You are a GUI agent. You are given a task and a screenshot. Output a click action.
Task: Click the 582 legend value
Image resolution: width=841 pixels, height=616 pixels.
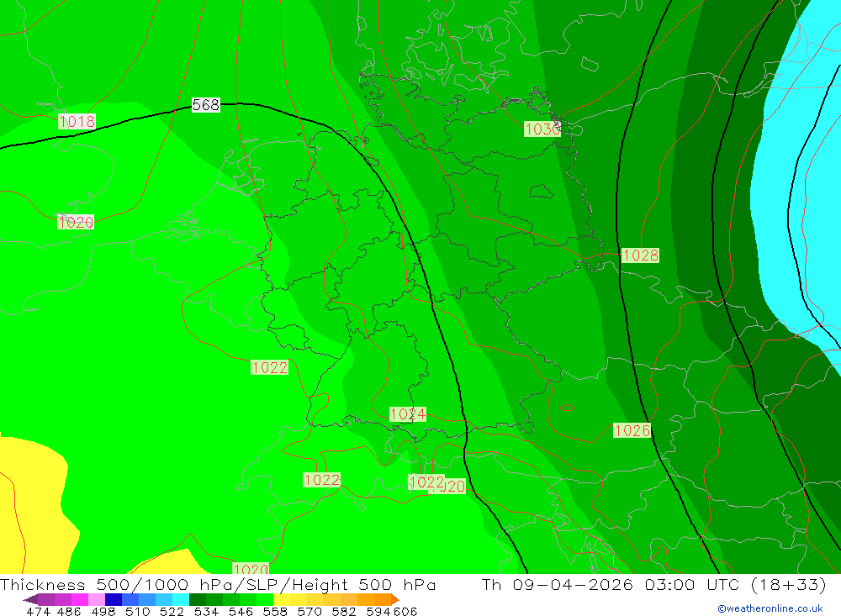click(343, 611)
